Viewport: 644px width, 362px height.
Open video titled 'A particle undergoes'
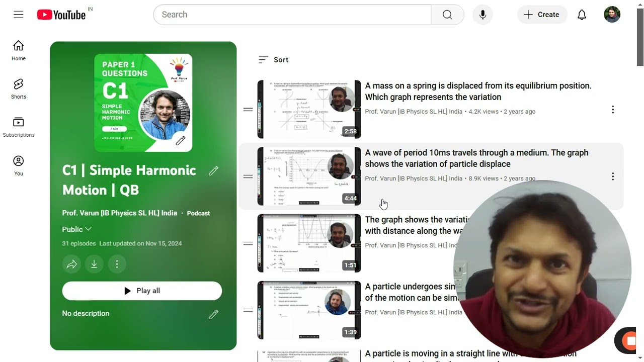411,292
